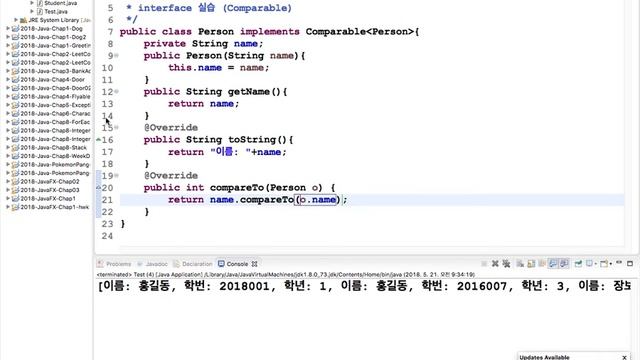Click 'Comparable<Person>' on line 7
Viewport: 640px width, 360px height.
(360, 31)
